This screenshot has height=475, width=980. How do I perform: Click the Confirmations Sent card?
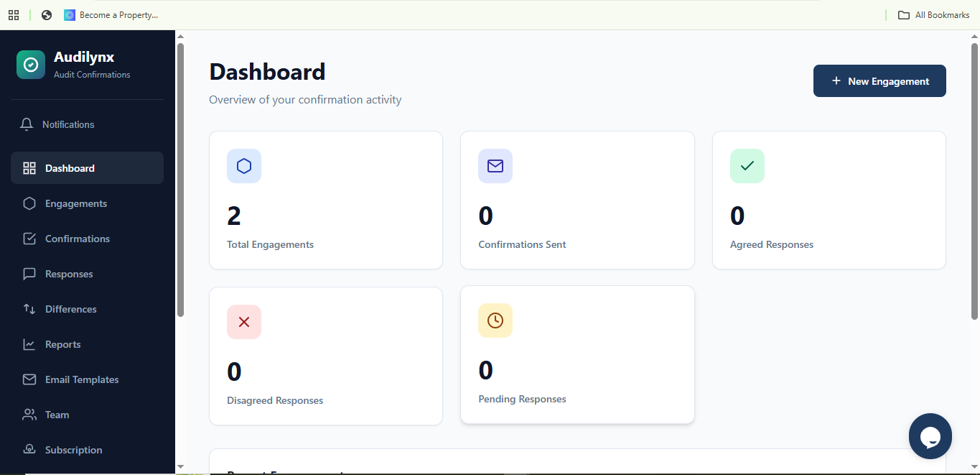[577, 200]
